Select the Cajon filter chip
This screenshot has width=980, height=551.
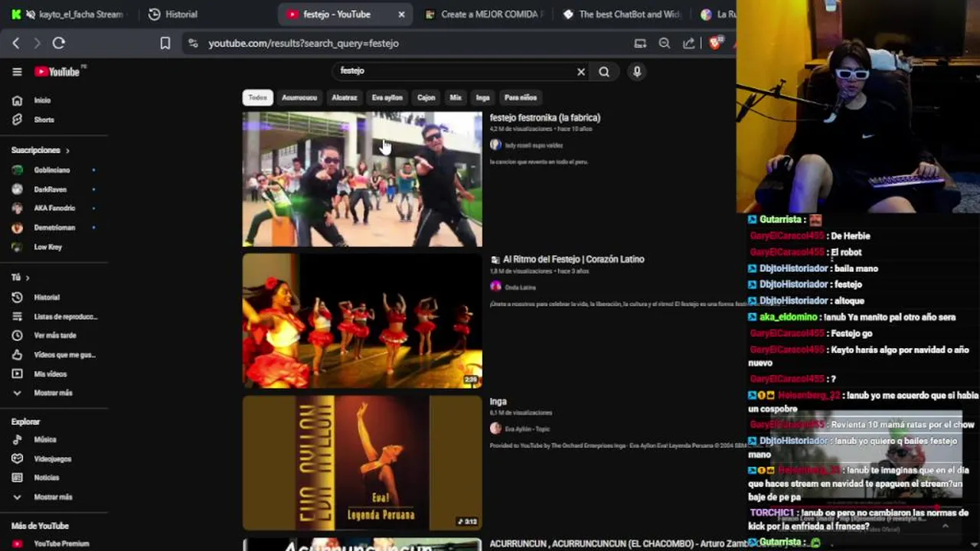pyautogui.click(x=426, y=98)
